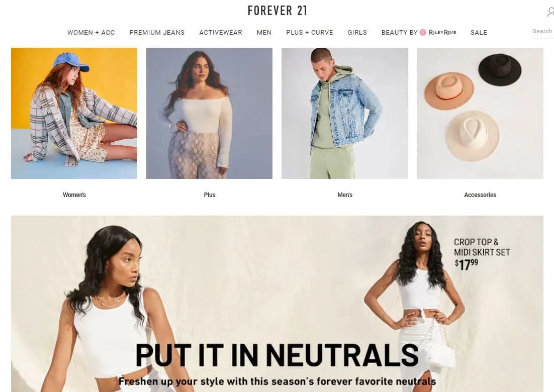Open the Premium Jeans menu
The image size is (554, 392).
click(157, 33)
